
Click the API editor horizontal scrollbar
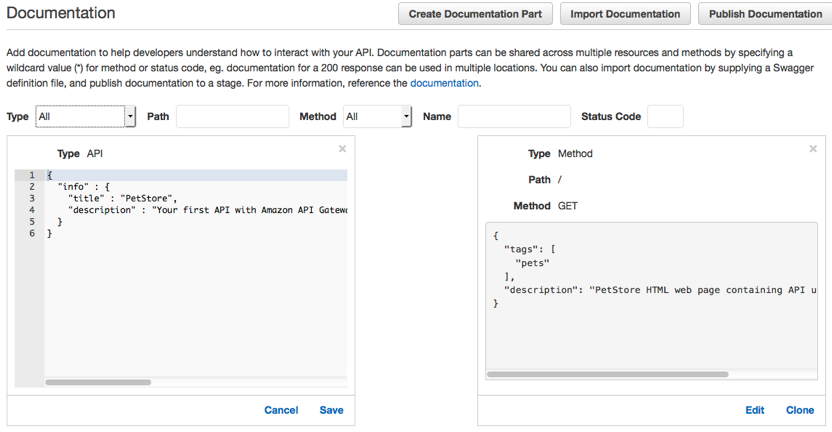(x=98, y=382)
